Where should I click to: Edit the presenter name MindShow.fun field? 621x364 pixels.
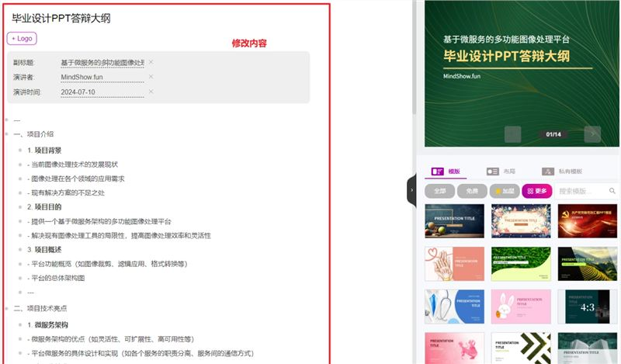point(102,77)
